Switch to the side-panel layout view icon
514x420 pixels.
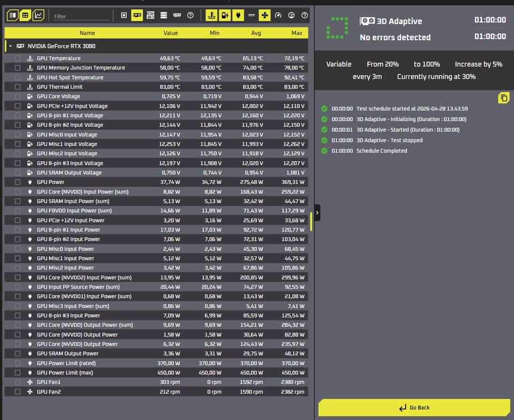pyautogui.click(x=12, y=15)
